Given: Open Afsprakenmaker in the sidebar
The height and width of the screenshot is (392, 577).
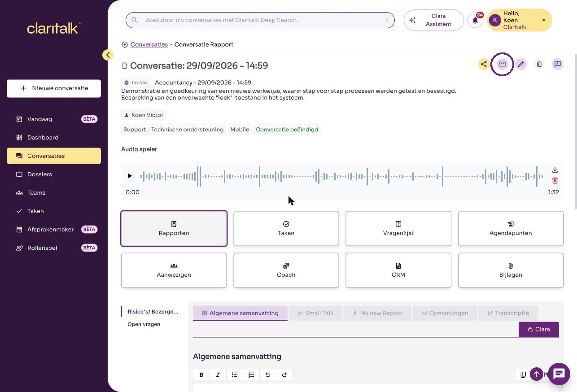Looking at the screenshot, I should pyautogui.click(x=54, y=230).
